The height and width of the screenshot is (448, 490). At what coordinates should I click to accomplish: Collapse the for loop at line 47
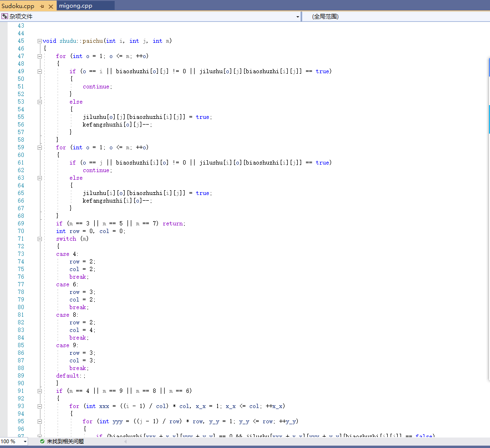39,56
